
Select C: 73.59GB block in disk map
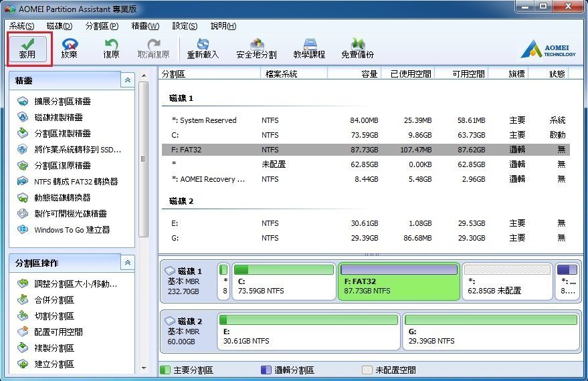click(284, 281)
